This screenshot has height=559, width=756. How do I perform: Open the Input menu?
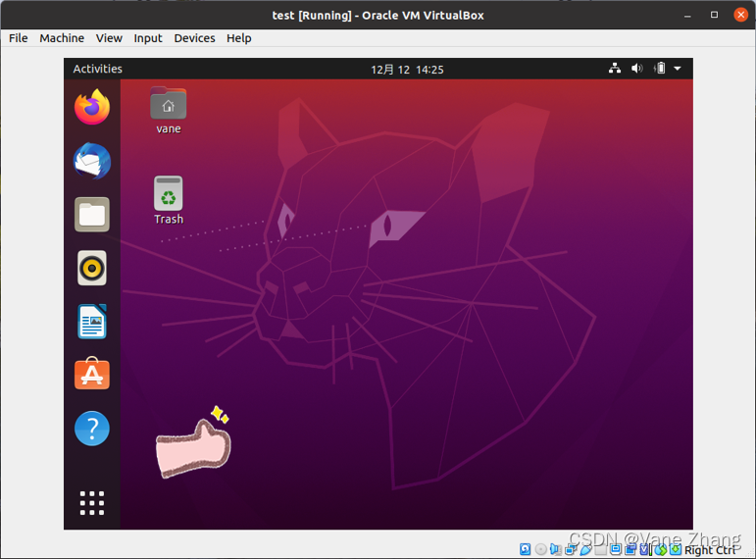coord(148,38)
